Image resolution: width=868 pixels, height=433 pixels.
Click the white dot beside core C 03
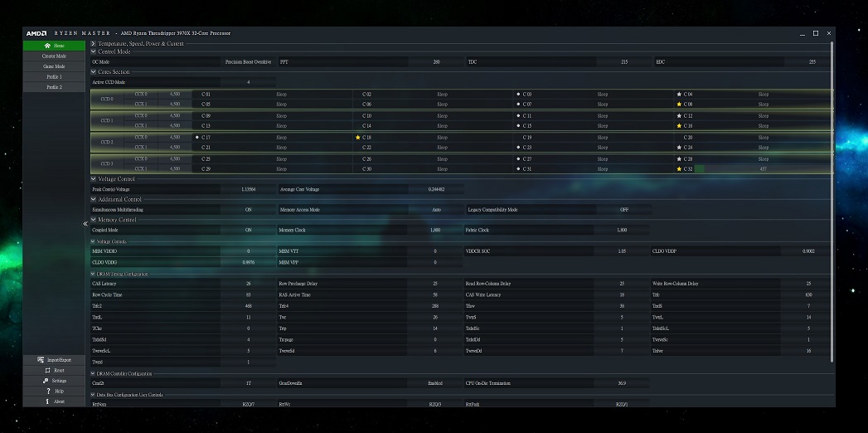(x=518, y=94)
